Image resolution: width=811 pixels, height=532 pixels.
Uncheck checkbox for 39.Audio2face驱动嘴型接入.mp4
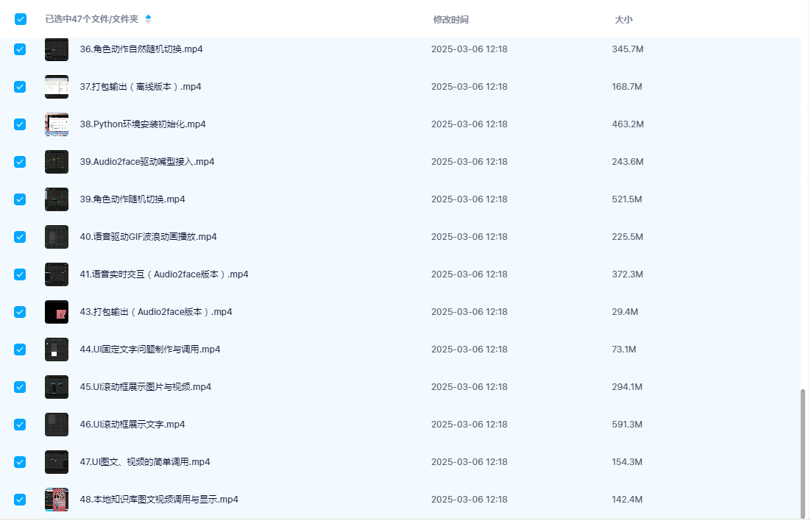[x=20, y=162]
